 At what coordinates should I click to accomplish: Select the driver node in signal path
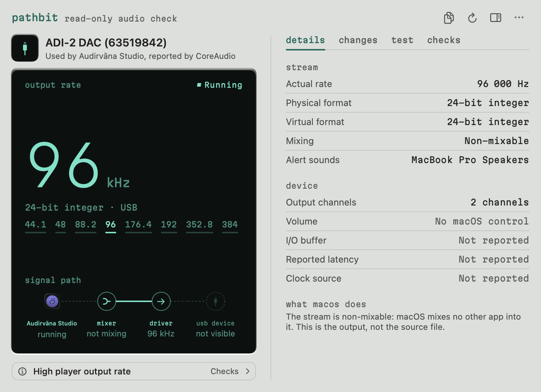click(161, 301)
